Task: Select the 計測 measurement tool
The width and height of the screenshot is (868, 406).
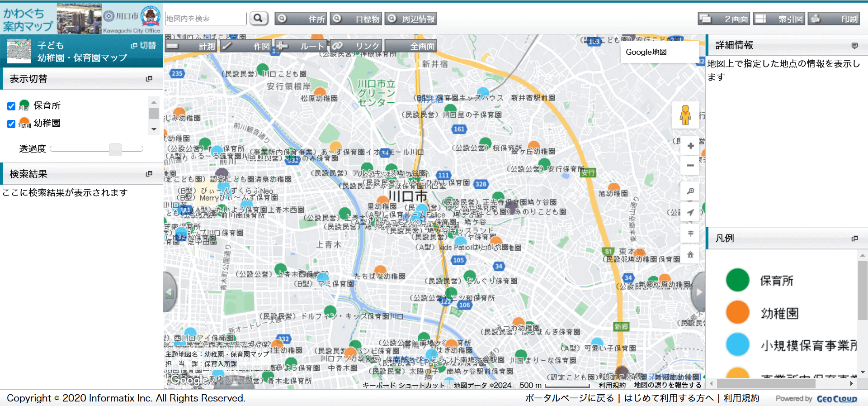Action: 191,46
